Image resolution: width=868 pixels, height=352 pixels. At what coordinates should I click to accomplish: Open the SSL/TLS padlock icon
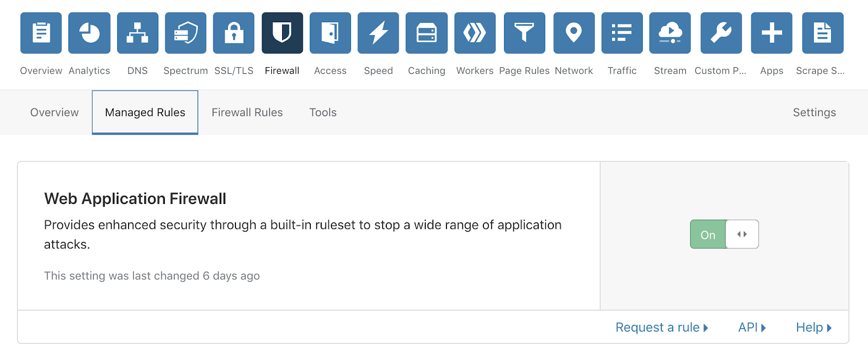(x=234, y=33)
